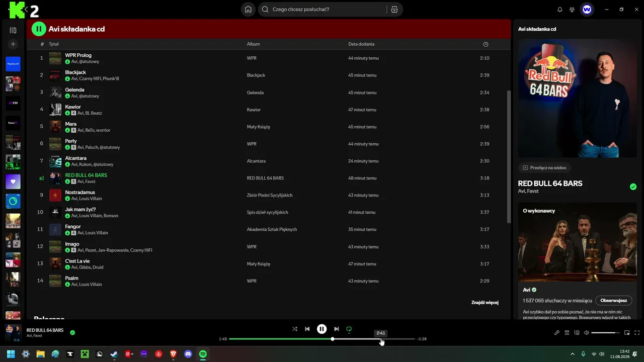Select track 'Nostradamus'
644x362 pixels.
(x=80, y=192)
